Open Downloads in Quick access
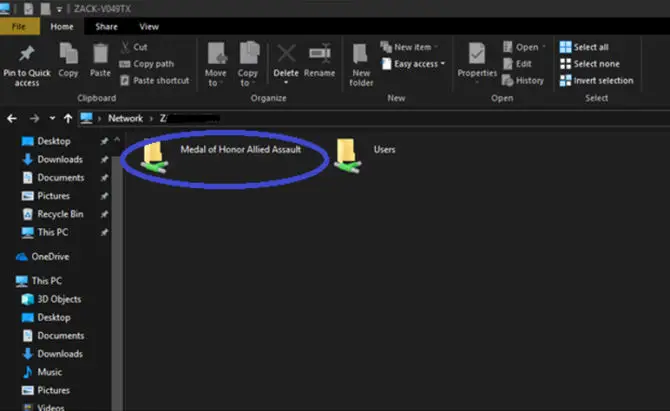This screenshot has height=411, width=670. tap(52, 159)
